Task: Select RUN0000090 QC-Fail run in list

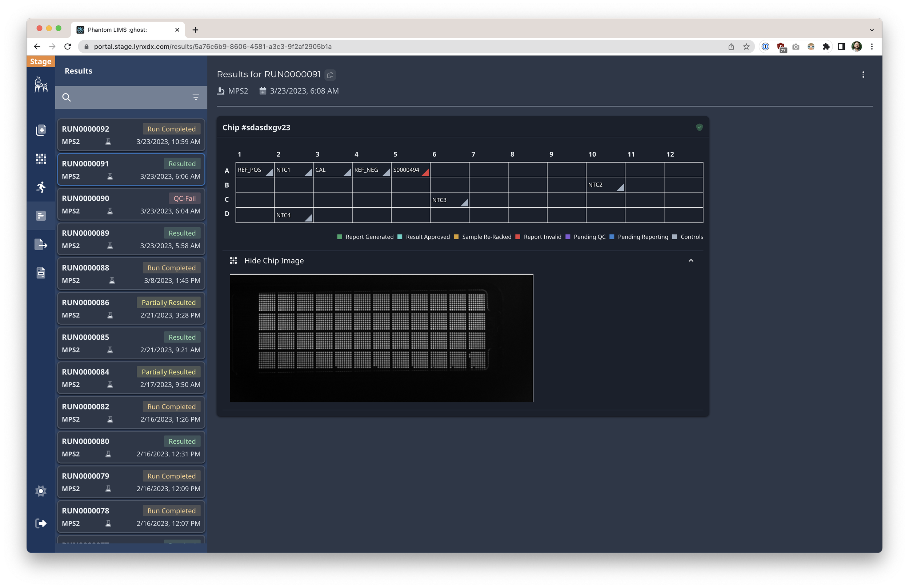Action: 131,204
